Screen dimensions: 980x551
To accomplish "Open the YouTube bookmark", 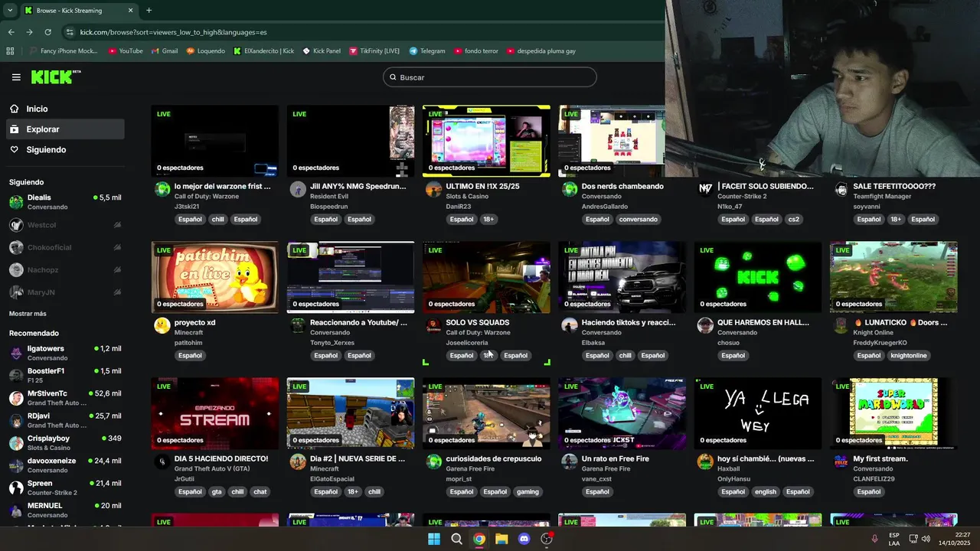I will click(x=126, y=51).
